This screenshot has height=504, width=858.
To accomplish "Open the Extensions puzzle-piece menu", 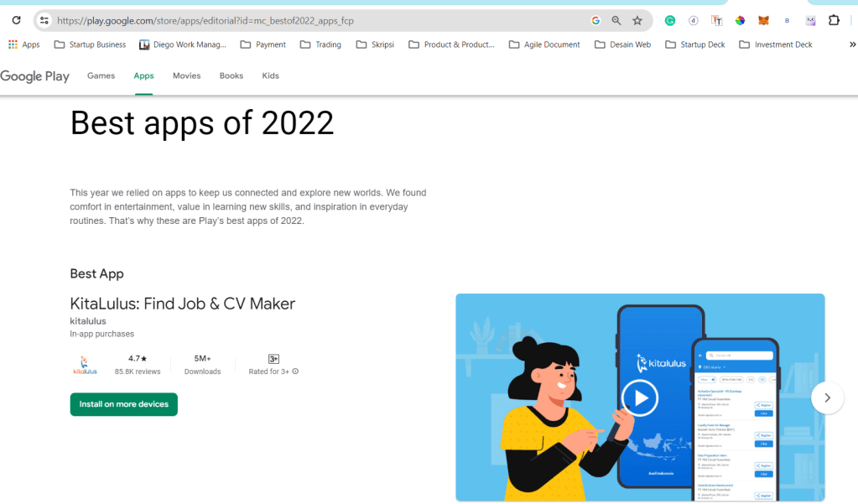I will [834, 20].
